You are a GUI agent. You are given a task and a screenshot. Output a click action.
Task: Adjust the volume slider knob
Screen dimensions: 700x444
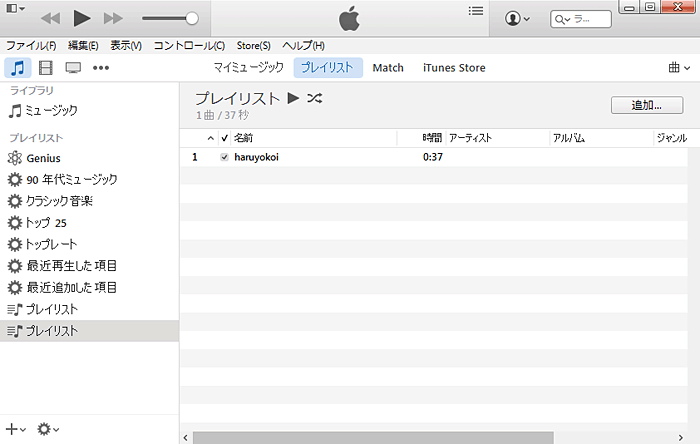click(x=192, y=18)
